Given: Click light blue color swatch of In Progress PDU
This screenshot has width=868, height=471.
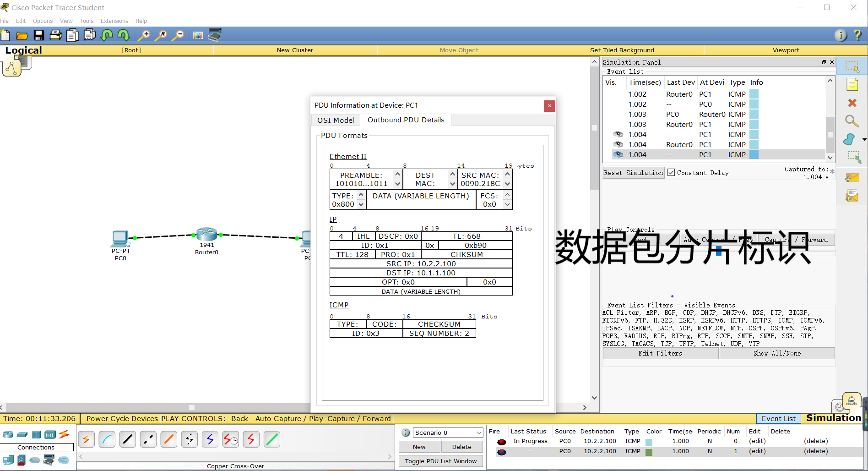Looking at the screenshot, I should point(649,442).
